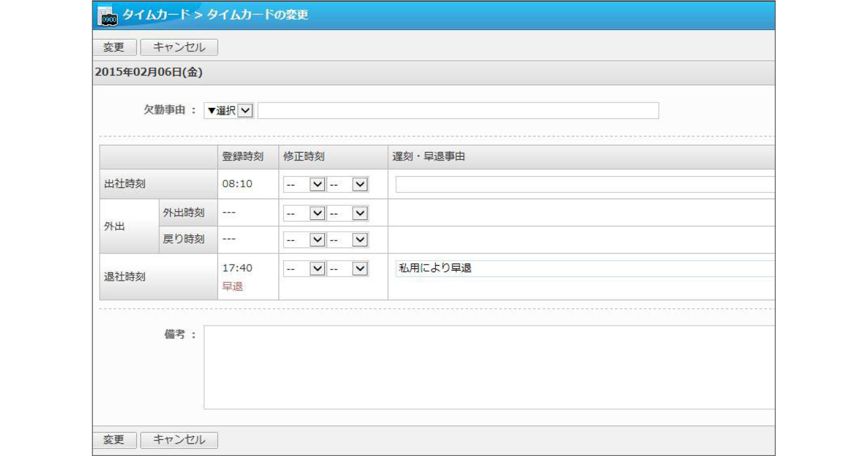Click the タイムカードの変更 title text
The height and width of the screenshot is (456, 868).
(257, 15)
